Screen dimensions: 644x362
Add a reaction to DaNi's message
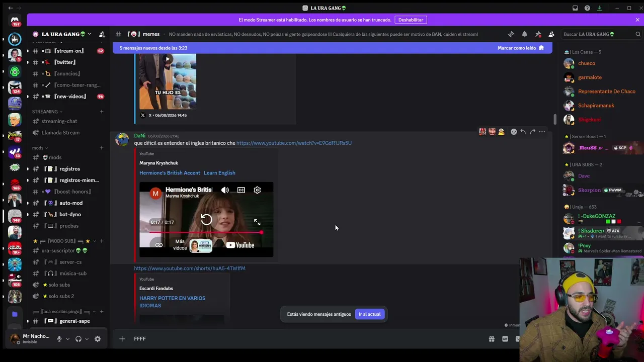[514, 132]
